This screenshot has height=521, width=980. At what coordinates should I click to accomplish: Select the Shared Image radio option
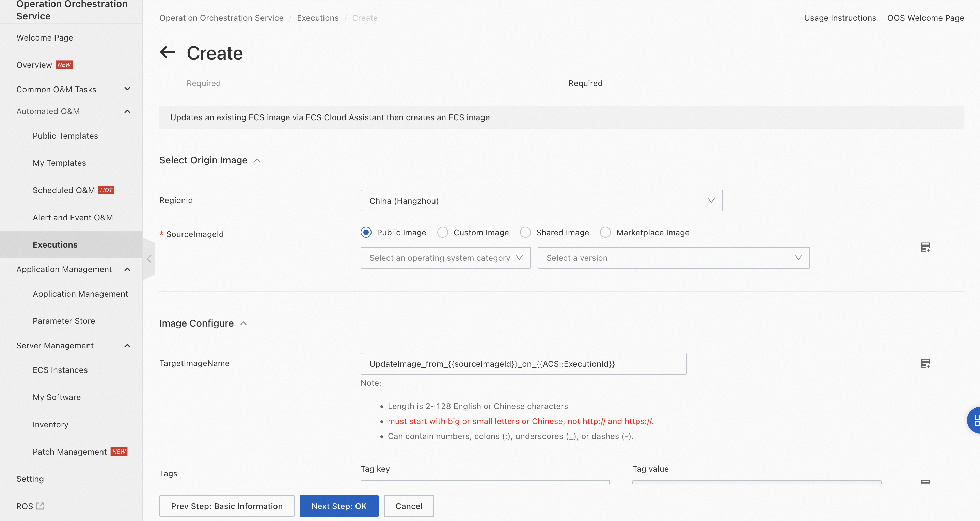click(525, 233)
